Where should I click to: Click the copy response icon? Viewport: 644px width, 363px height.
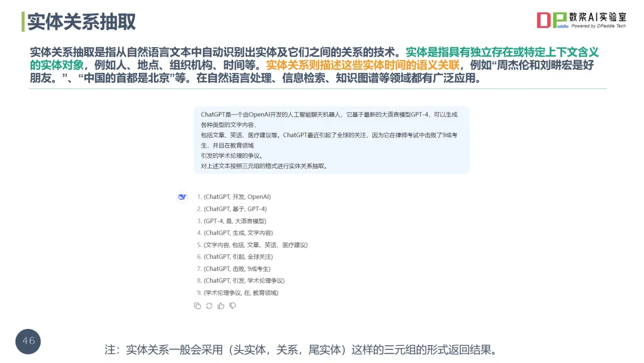[x=197, y=306]
